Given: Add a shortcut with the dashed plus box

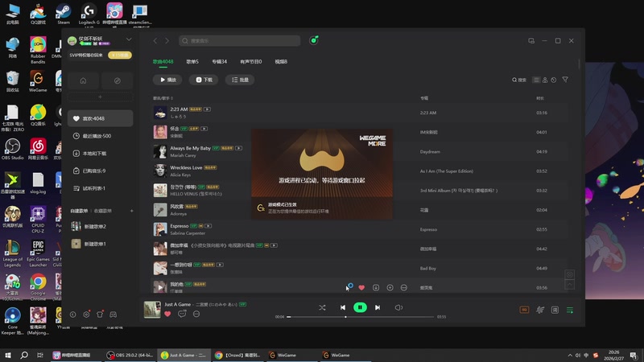Looking at the screenshot, I should coord(100,97).
